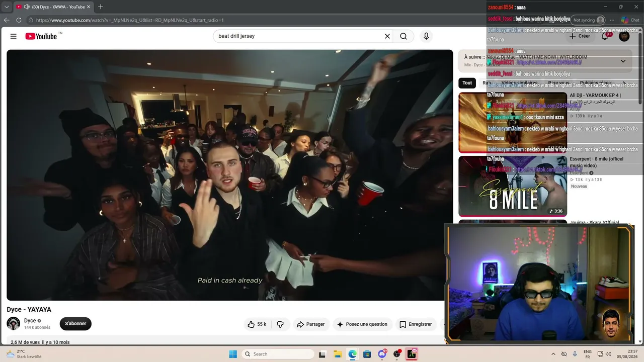This screenshot has width=644, height=362.
Task: Open Dyce channel avatar
Action: point(14,324)
